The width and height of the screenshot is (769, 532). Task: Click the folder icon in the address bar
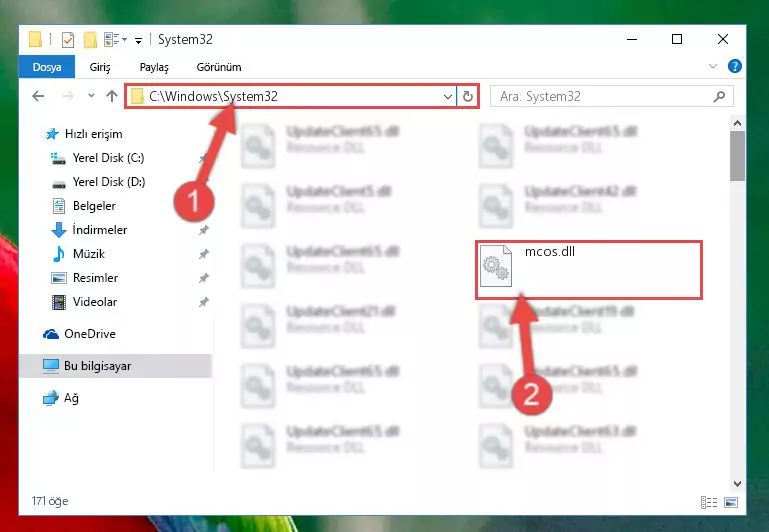point(138,96)
